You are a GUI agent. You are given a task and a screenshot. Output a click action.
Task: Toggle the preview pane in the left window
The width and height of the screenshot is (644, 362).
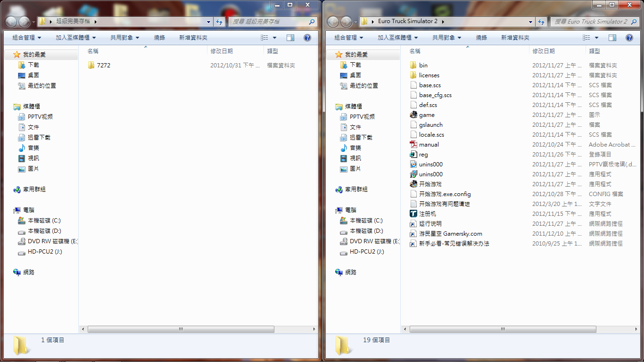[x=290, y=38]
